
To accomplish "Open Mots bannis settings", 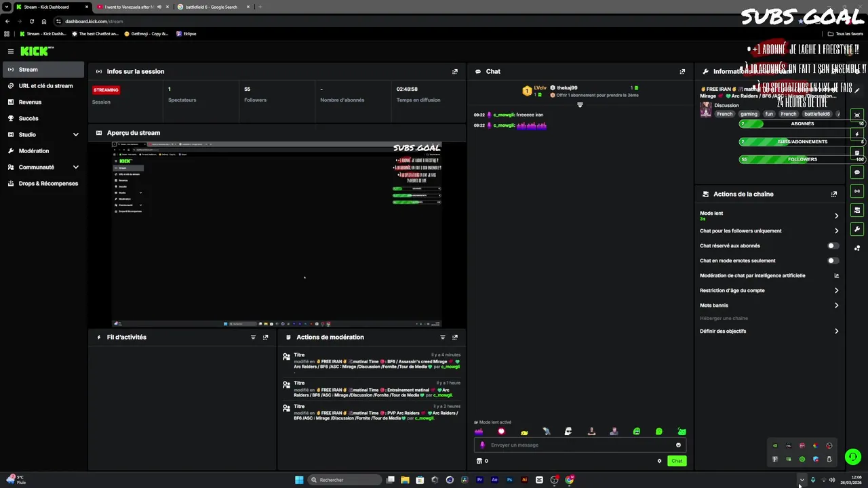I will [769, 305].
